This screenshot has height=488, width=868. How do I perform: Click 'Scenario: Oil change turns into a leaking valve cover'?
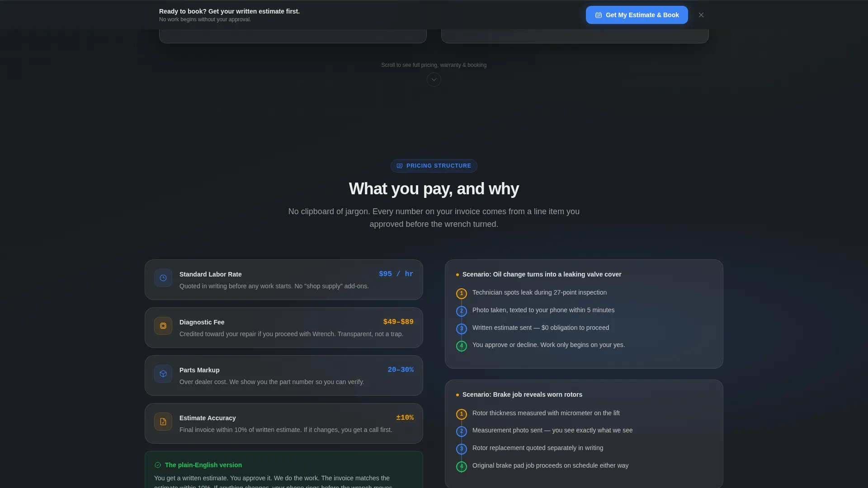pyautogui.click(x=542, y=274)
